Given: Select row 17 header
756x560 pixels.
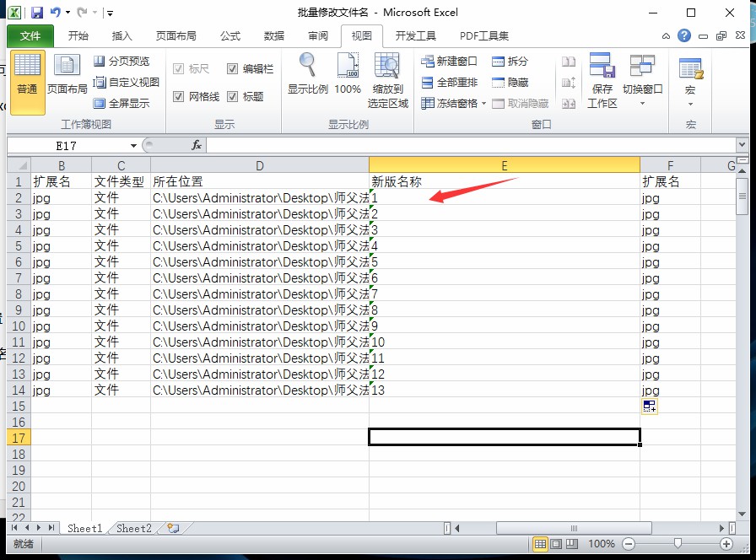Looking at the screenshot, I should (19, 438).
